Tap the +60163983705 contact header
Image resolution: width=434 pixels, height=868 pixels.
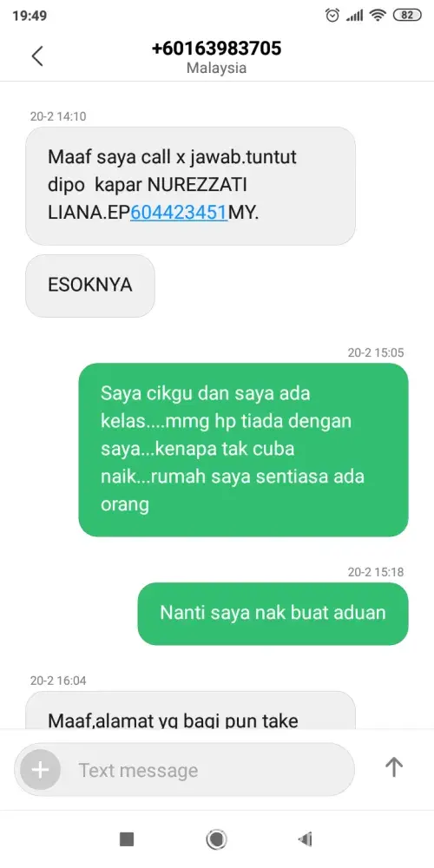pos(216,49)
